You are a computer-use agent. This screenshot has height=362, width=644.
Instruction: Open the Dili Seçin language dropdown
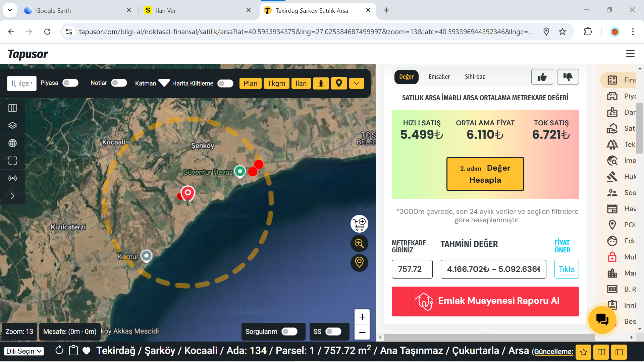24,351
